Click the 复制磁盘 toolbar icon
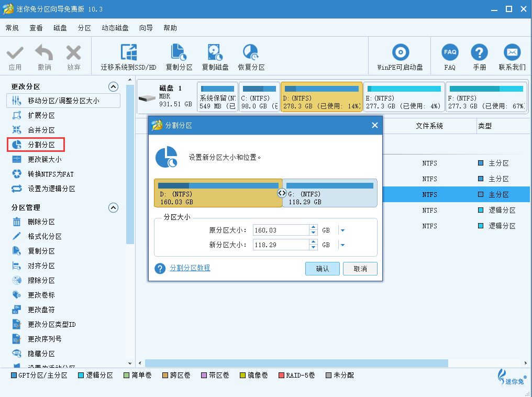Image resolution: width=532 pixels, height=397 pixels. pos(215,52)
